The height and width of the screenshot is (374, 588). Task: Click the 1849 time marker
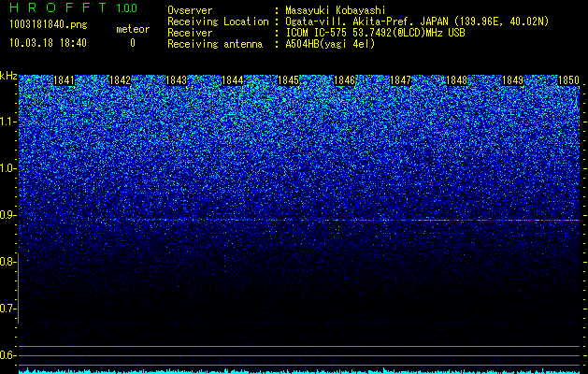pyautogui.click(x=512, y=80)
